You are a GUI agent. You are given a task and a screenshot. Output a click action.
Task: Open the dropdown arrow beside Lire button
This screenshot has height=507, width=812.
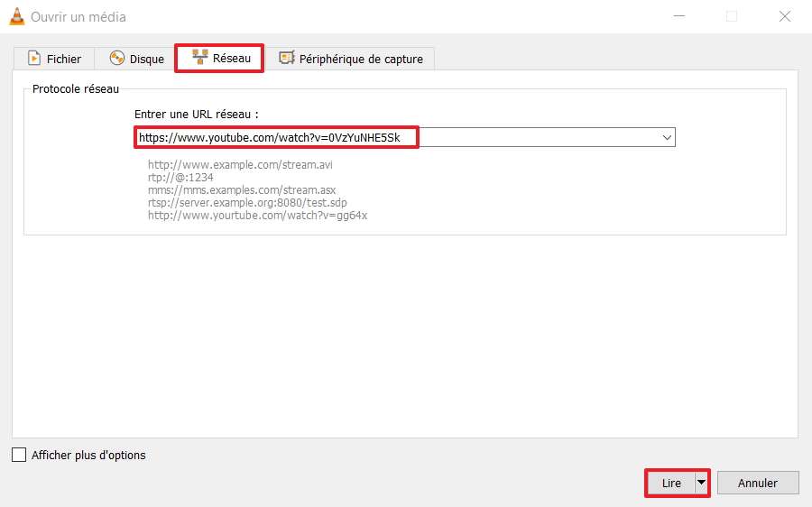pos(701,483)
